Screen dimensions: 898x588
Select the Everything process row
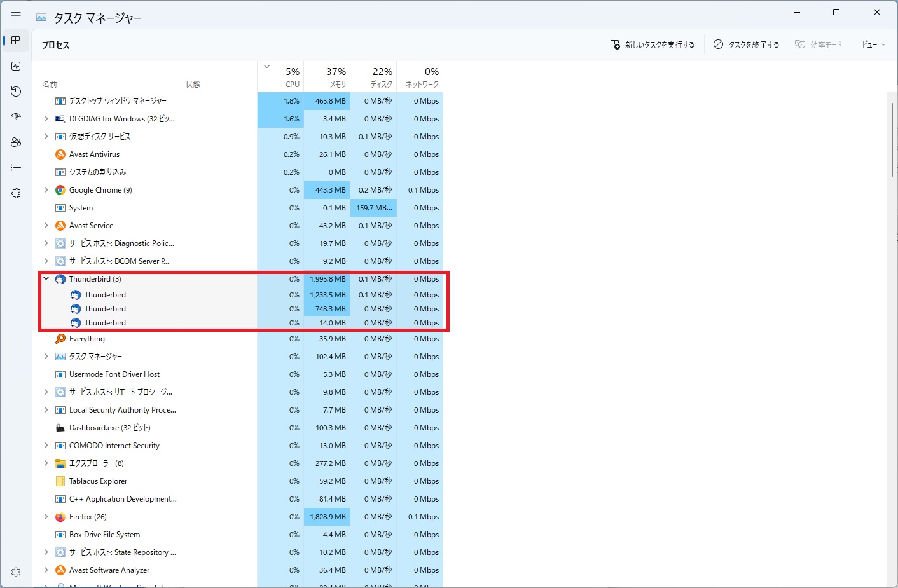87,339
